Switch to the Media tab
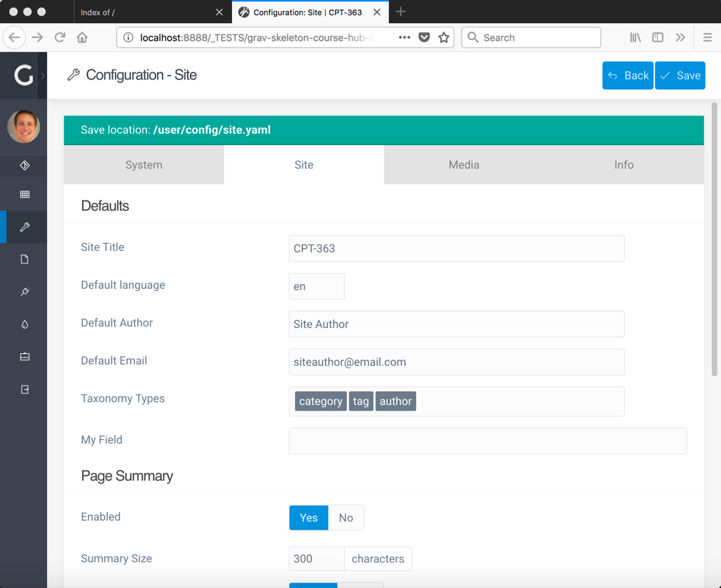This screenshot has width=721, height=588. (464, 165)
